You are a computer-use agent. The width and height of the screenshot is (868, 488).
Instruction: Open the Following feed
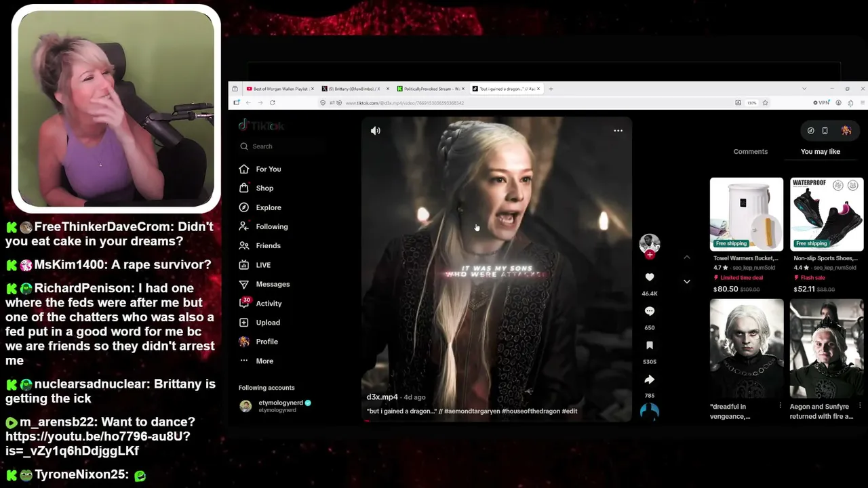264,226
